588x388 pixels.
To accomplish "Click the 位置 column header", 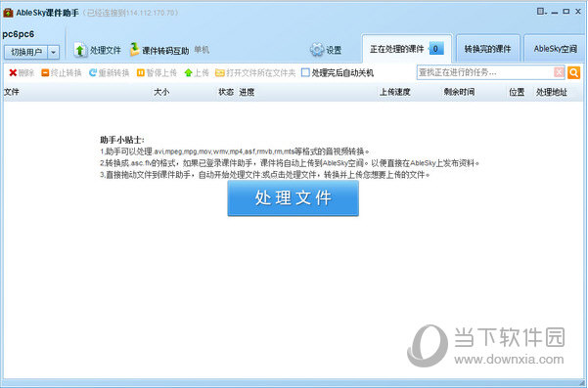I will pyautogui.click(x=517, y=92).
